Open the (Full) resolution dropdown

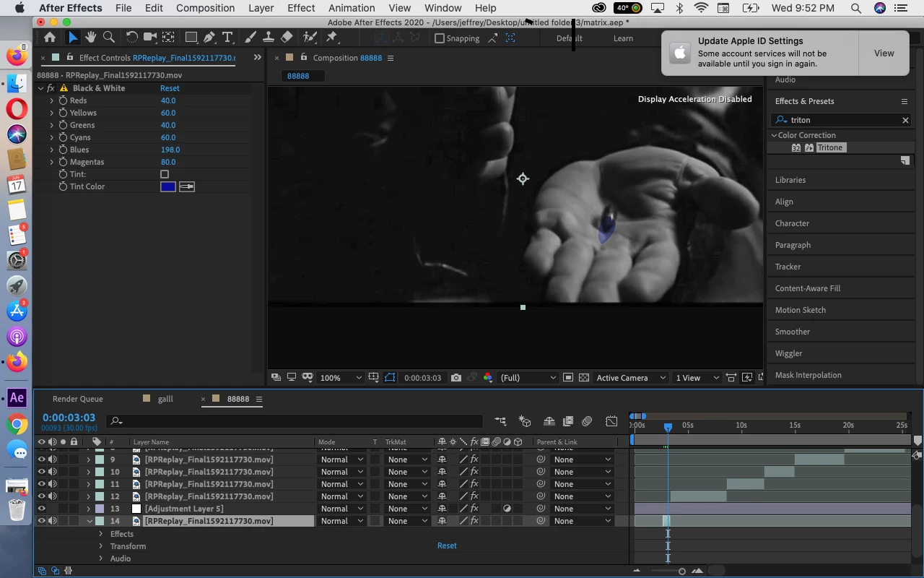[x=528, y=378]
